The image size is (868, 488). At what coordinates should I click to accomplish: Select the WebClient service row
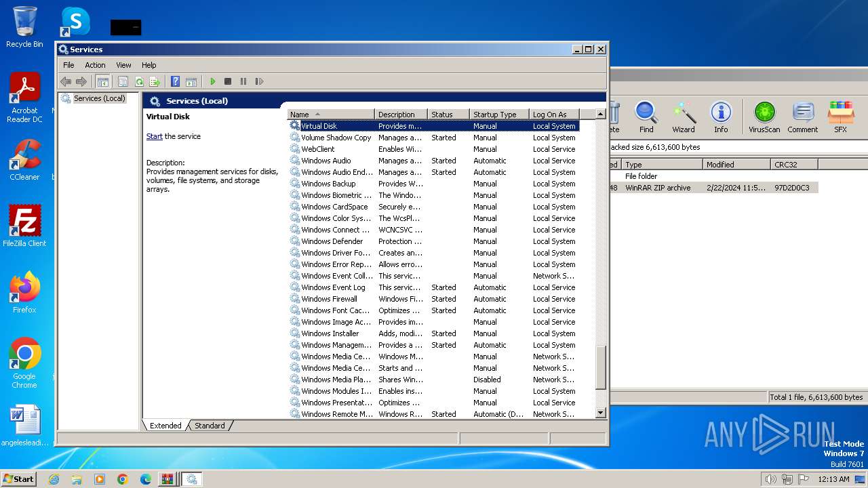(434, 149)
